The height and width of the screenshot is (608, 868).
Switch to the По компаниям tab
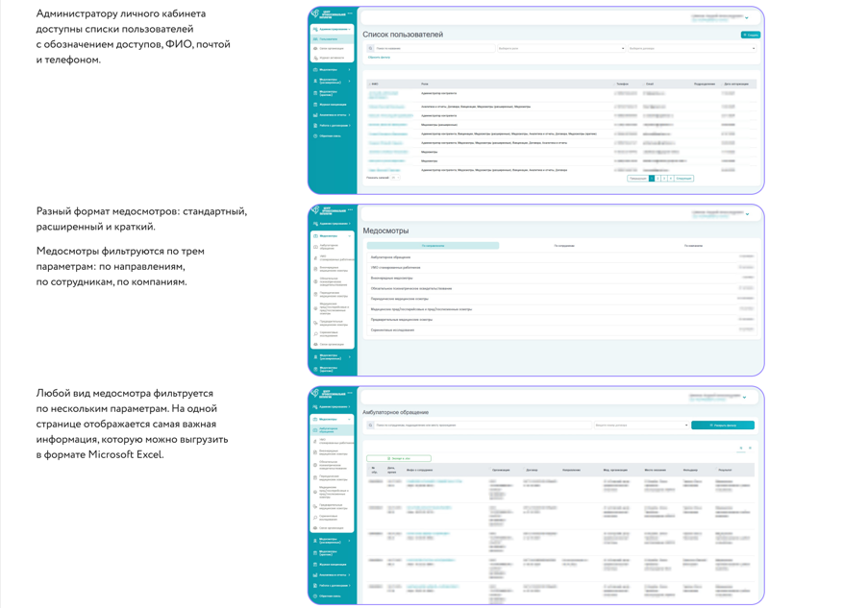click(x=693, y=246)
